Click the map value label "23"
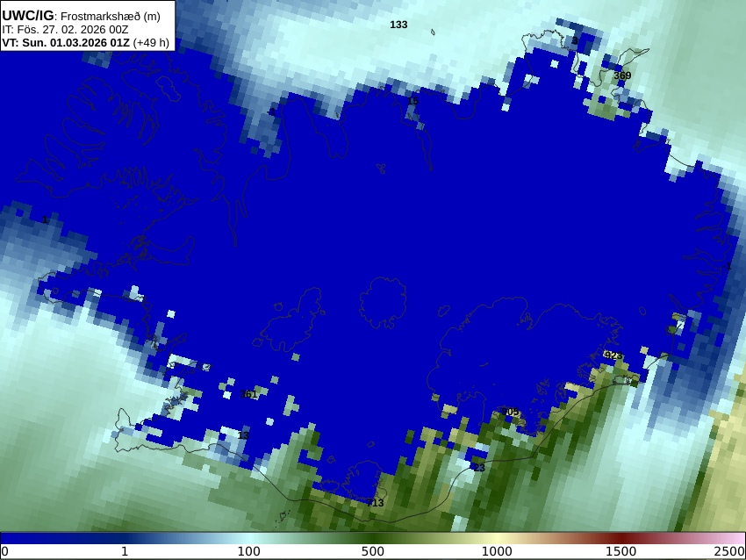 click(479, 468)
